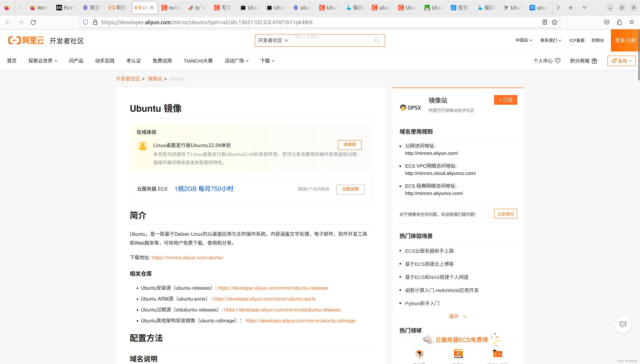The width and height of the screenshot is (640, 364).
Task: Click the diamond icon beside 个人中心
Action: pyautogui.click(x=558, y=61)
